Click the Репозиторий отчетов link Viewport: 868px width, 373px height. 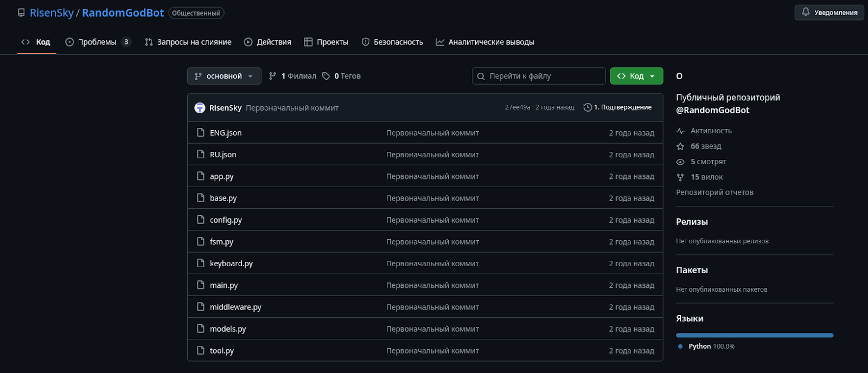coord(714,192)
